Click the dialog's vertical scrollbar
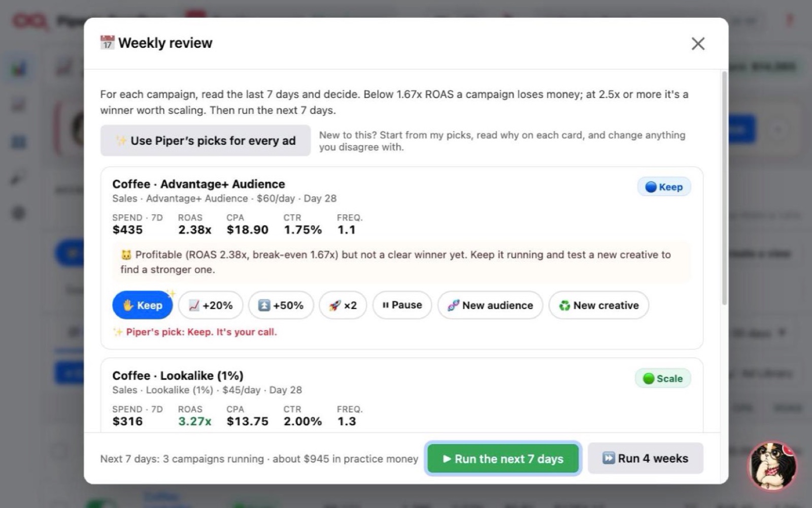812x508 pixels. click(724, 188)
